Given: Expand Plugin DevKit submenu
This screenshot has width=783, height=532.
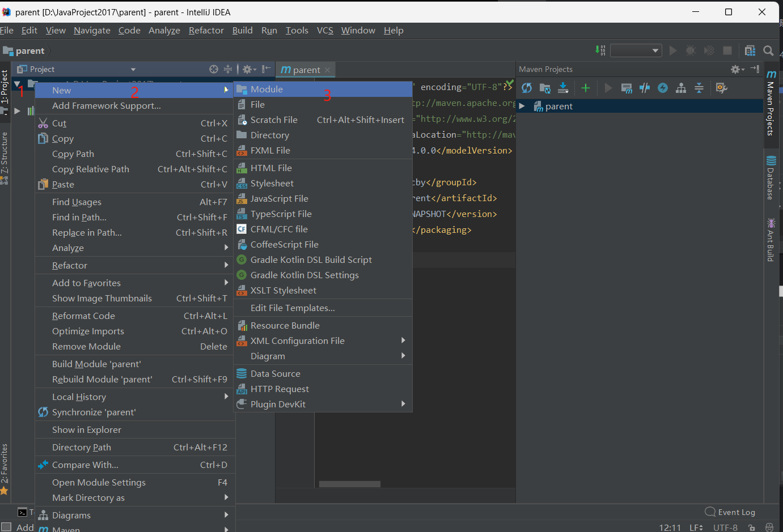Looking at the screenshot, I should pos(323,404).
